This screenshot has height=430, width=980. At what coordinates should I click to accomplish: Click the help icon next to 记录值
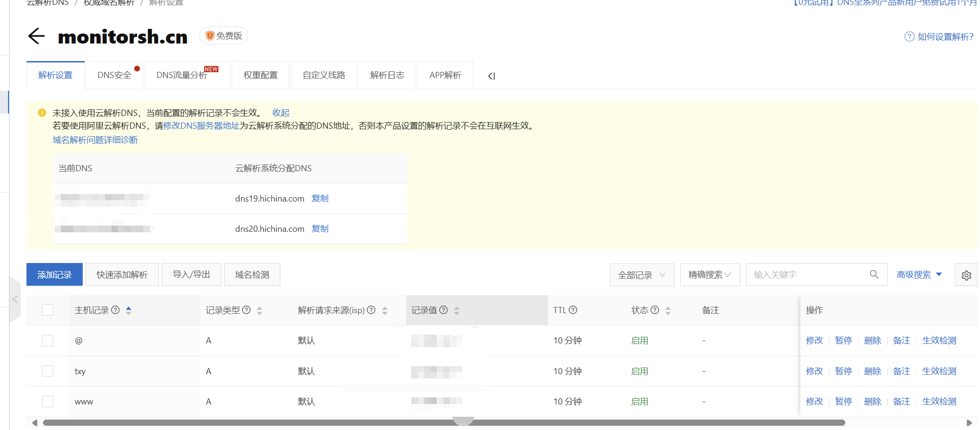(443, 310)
